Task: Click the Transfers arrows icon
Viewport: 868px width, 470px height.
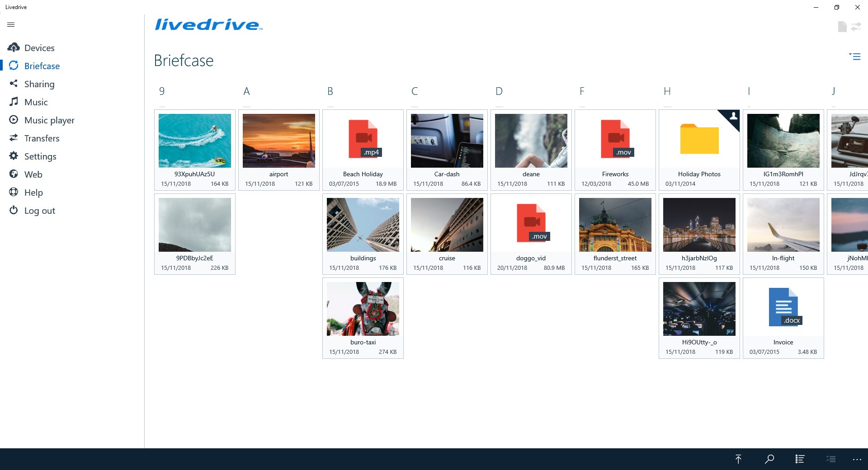Action: 14,138
